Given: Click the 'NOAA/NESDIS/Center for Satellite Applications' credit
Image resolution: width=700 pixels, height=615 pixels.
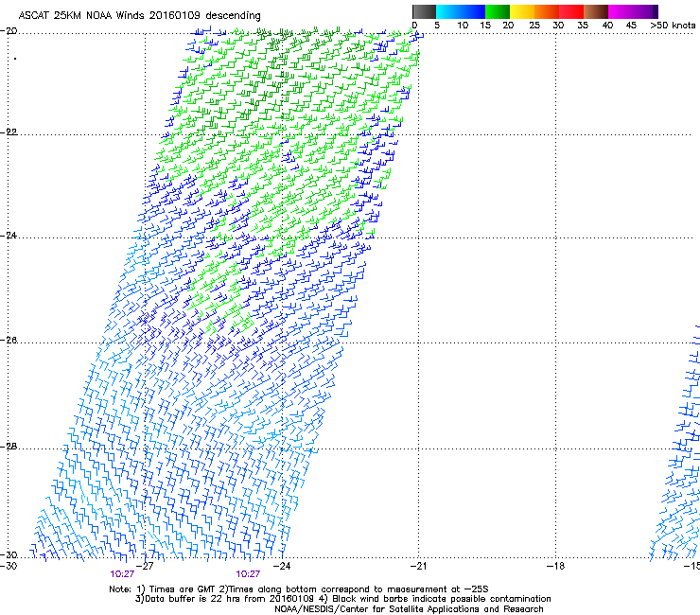Looking at the screenshot, I should pos(409,609).
